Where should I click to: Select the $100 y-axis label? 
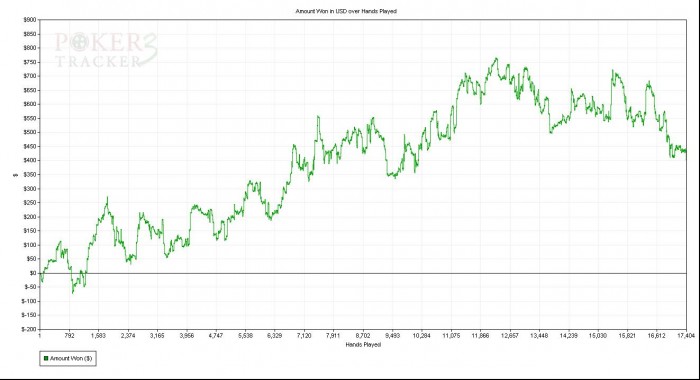pyautogui.click(x=30, y=245)
